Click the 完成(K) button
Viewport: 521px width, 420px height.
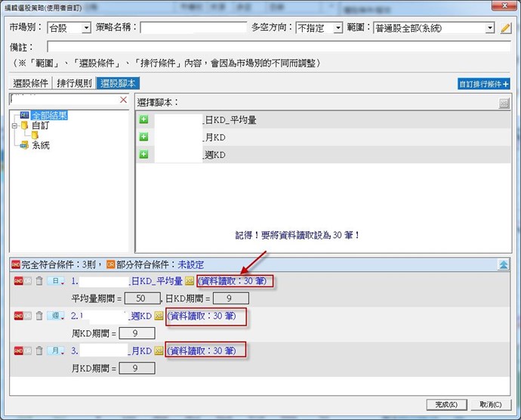pyautogui.click(x=446, y=404)
